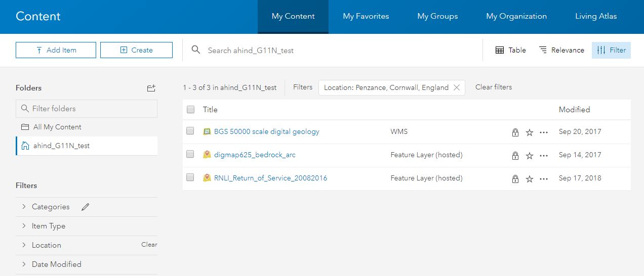Click the new folder icon beside Folders

(x=151, y=88)
